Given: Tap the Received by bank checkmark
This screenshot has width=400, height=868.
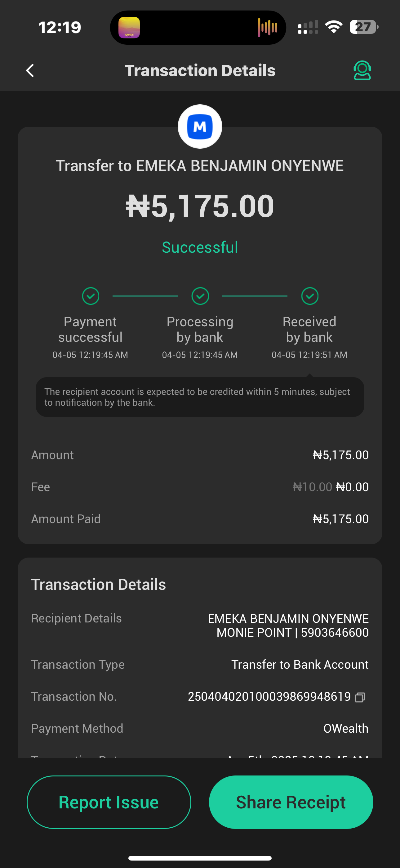Looking at the screenshot, I should [x=309, y=296].
